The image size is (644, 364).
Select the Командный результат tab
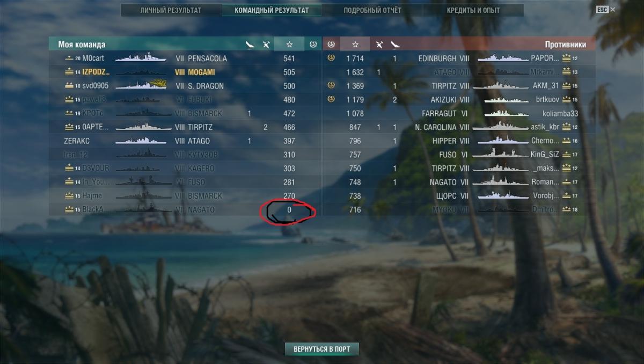(272, 10)
